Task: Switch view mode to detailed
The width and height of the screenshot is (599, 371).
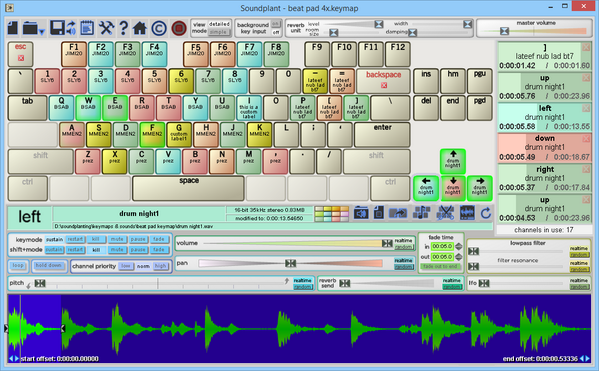Action: click(219, 24)
